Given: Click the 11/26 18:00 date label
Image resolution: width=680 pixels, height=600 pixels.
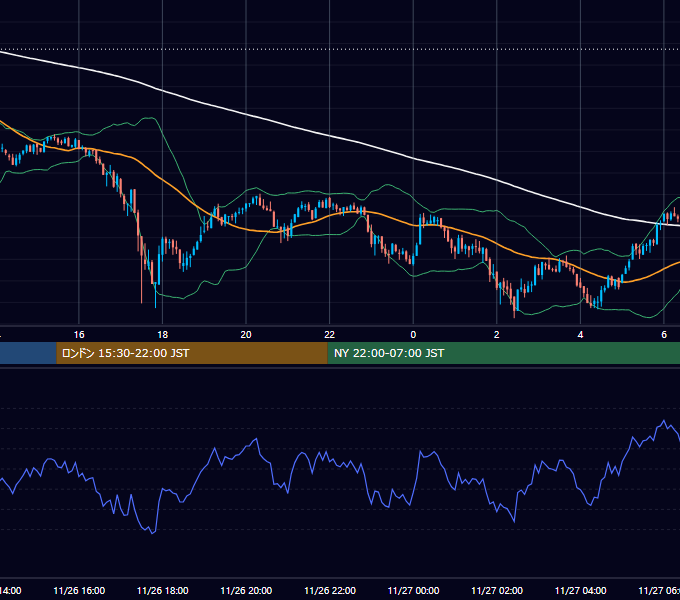Looking at the screenshot, I should (x=163, y=590).
